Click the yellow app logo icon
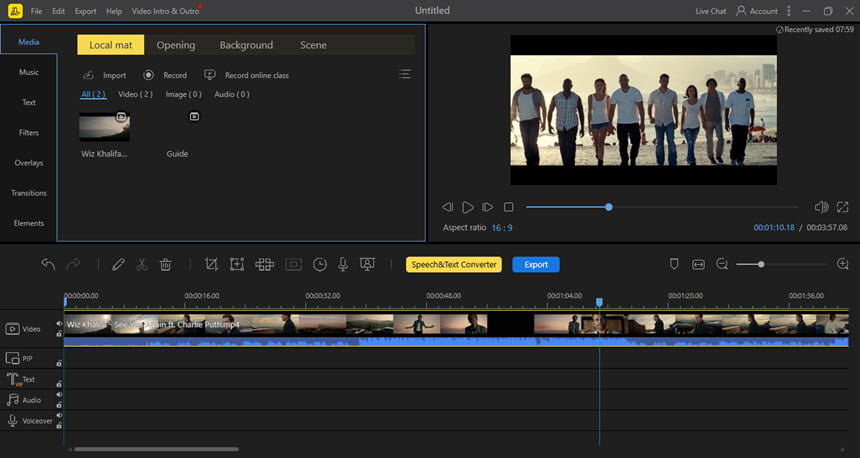860x458 pixels. 15,10
